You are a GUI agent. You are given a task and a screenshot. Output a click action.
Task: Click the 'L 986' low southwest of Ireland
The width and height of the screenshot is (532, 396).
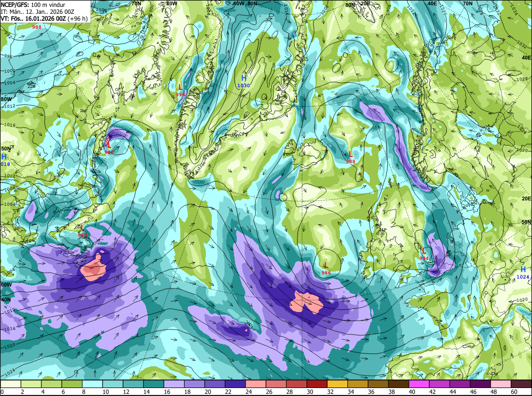(326, 268)
